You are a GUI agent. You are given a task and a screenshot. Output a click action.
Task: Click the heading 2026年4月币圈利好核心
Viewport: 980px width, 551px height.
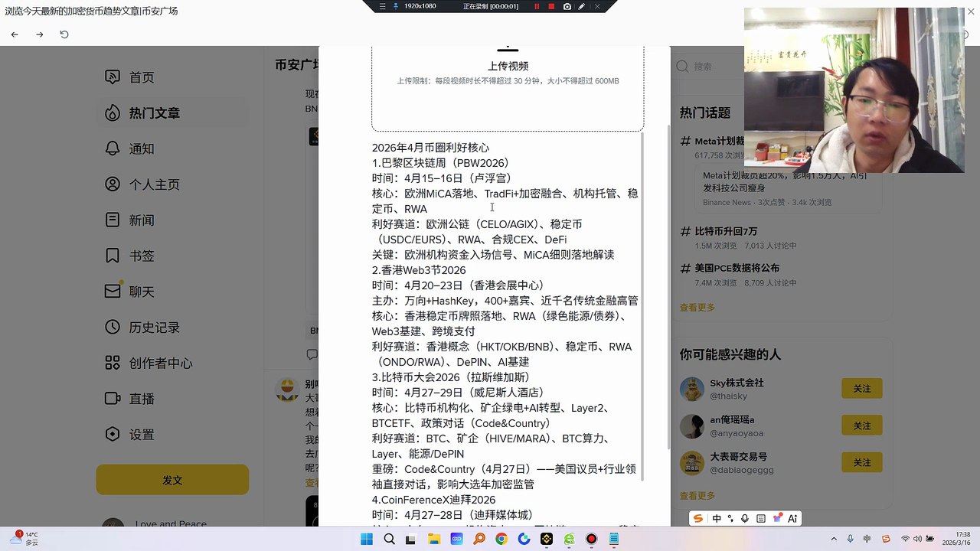[430, 148]
